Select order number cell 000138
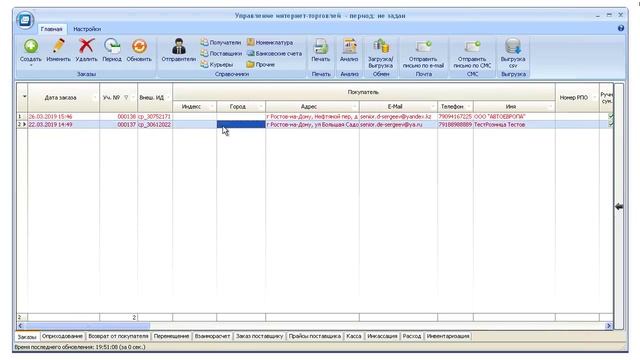Viewport: 640px width, 360px height. tap(118, 117)
